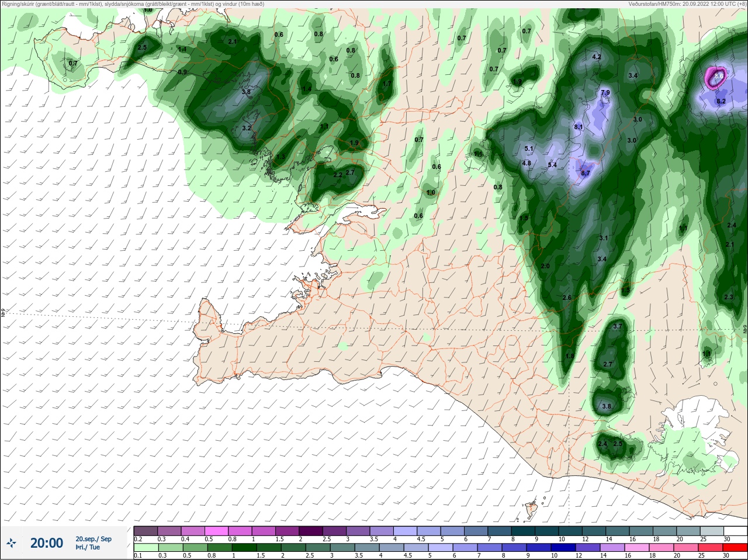Pick the pink 18 swatch, lower legend row

point(661,547)
